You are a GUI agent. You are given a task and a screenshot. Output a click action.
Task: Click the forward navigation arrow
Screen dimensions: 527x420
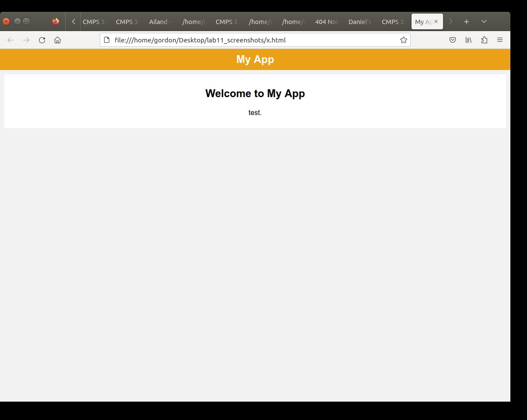click(26, 40)
